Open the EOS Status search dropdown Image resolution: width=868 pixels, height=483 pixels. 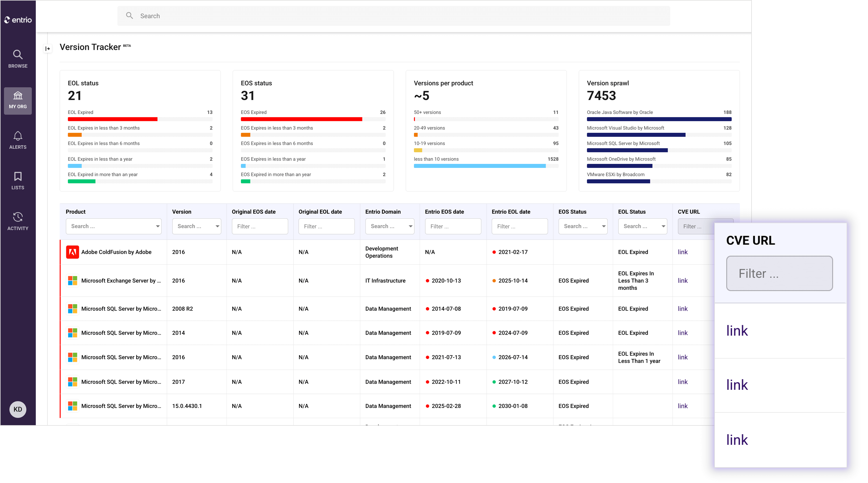pyautogui.click(x=583, y=226)
